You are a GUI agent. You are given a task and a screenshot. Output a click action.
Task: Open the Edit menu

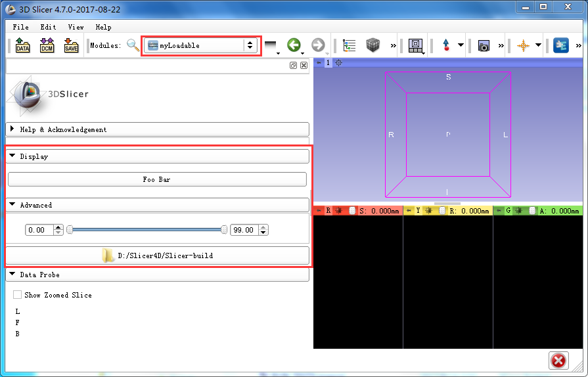(49, 27)
